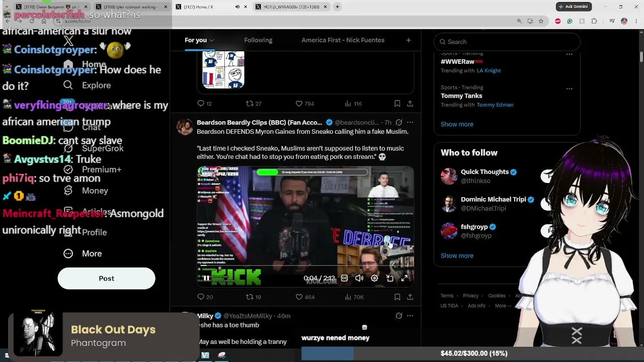Open a new browser tab

pos(337,7)
